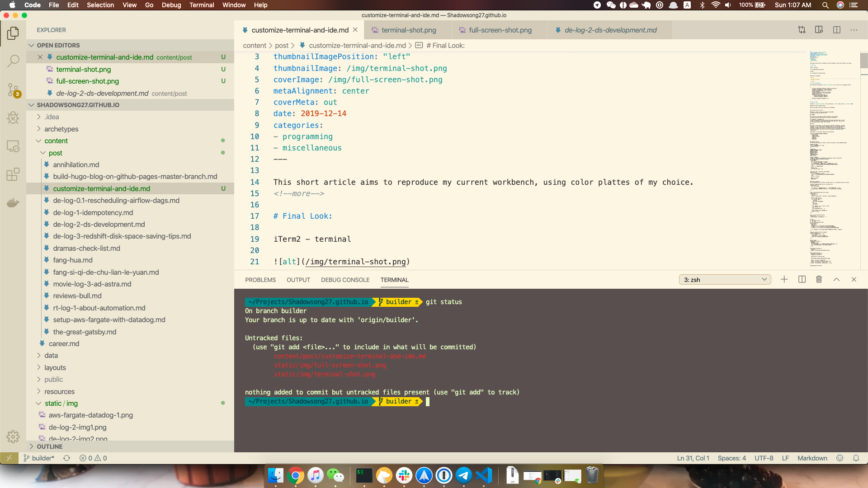This screenshot has height=488, width=868.
Task: Open Slack from the Dock
Action: tap(404, 475)
